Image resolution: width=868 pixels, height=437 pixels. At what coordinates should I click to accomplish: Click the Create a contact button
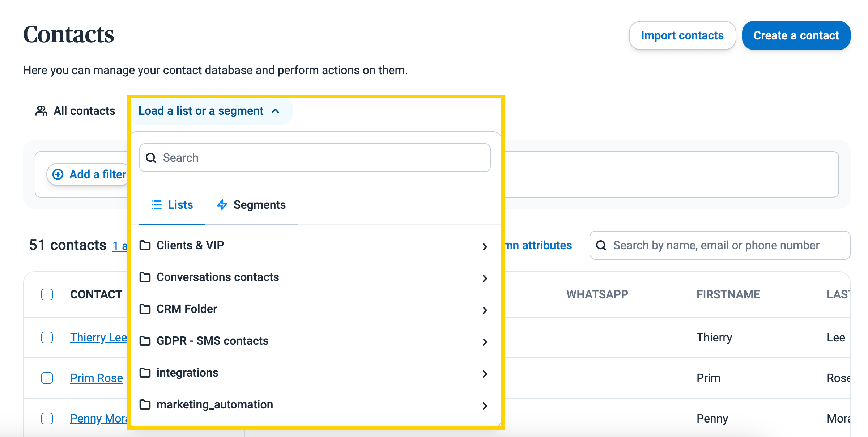click(x=796, y=35)
